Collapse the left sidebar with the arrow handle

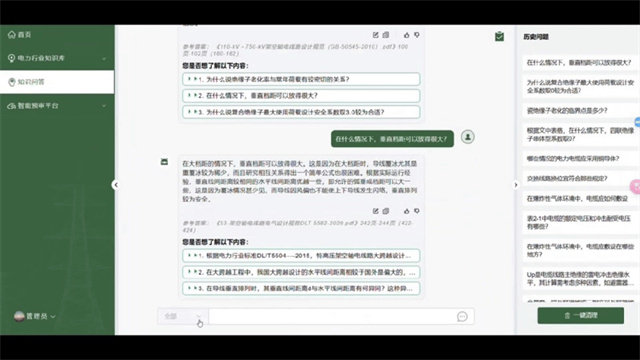coord(116,185)
